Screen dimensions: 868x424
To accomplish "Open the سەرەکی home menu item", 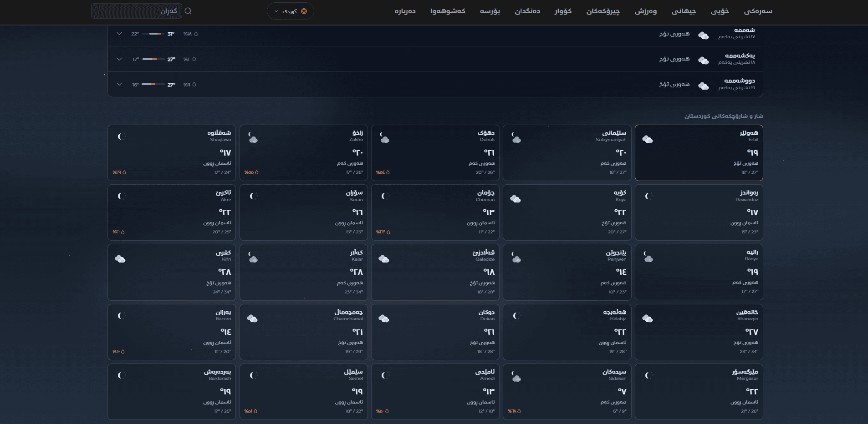I will [x=758, y=11].
